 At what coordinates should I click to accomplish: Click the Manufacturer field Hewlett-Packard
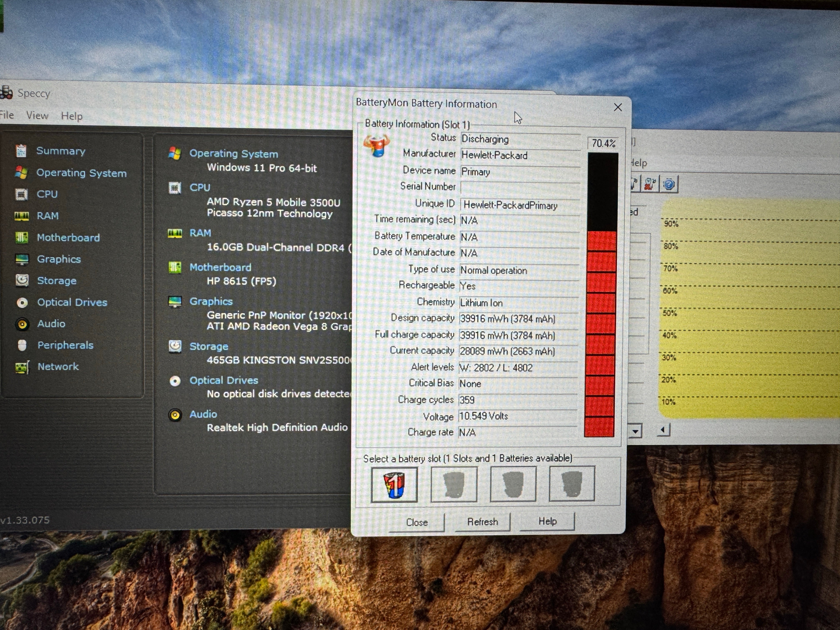tap(520, 155)
